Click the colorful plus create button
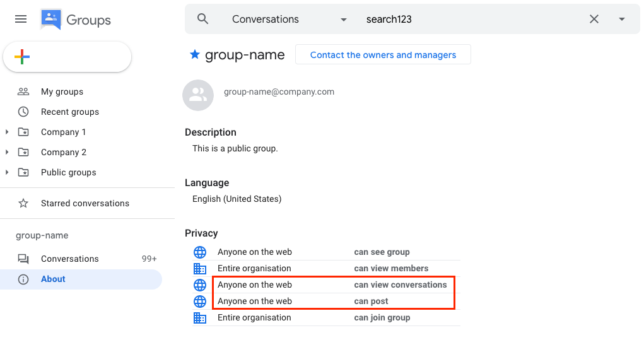Screen dimensions: 644x352 pos(22,57)
